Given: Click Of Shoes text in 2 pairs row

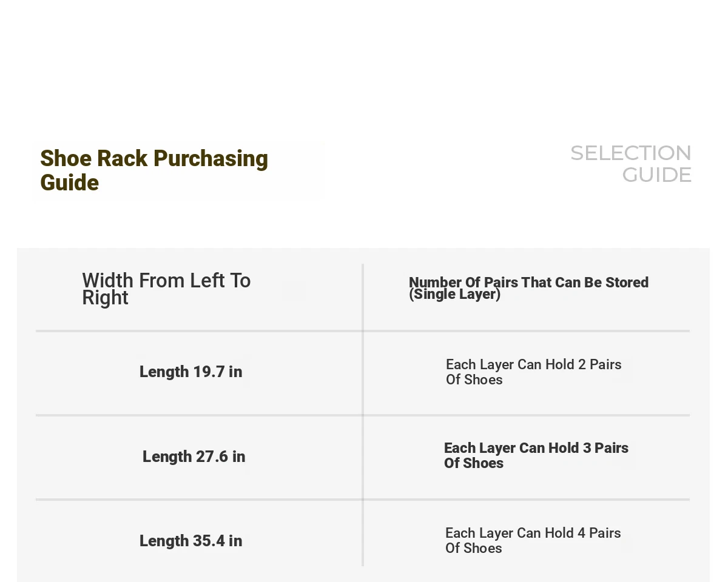Looking at the screenshot, I should click(474, 380).
